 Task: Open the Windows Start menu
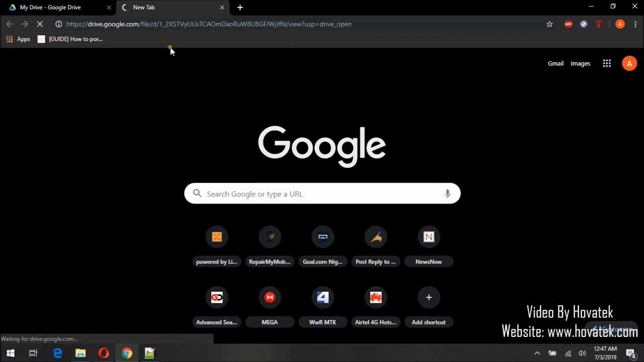point(11,353)
